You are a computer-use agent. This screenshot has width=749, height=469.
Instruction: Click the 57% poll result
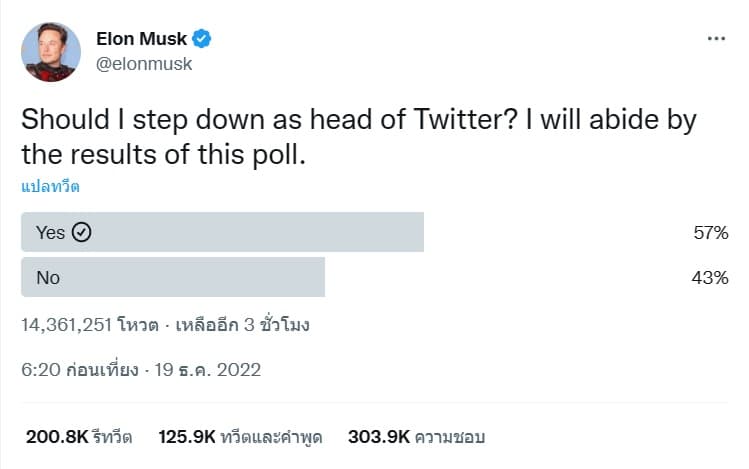tap(712, 233)
